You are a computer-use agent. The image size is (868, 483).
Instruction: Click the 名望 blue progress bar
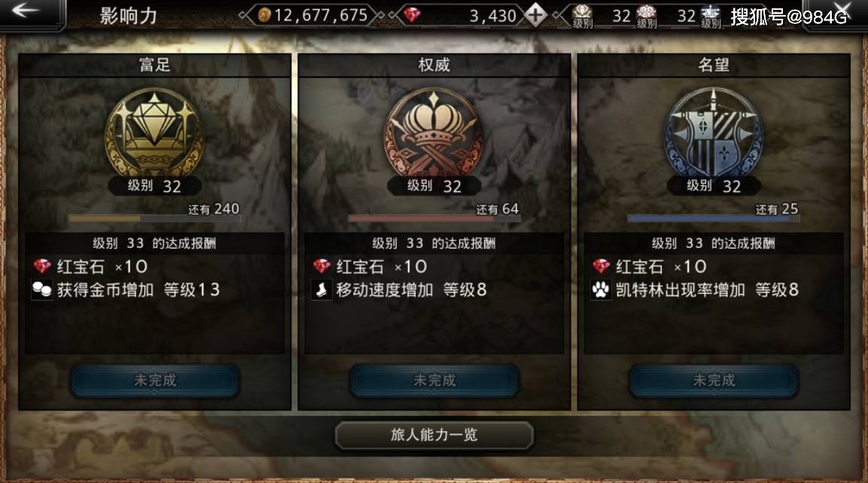[x=714, y=219]
